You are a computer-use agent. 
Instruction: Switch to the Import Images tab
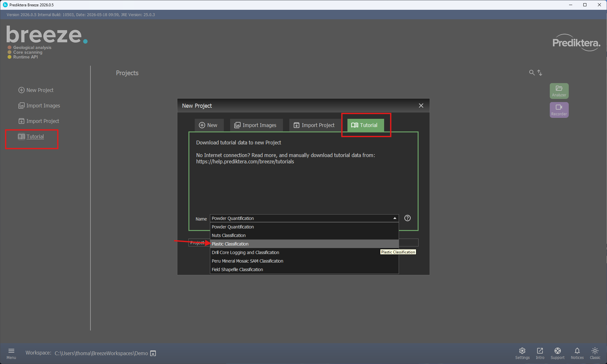[x=256, y=125]
